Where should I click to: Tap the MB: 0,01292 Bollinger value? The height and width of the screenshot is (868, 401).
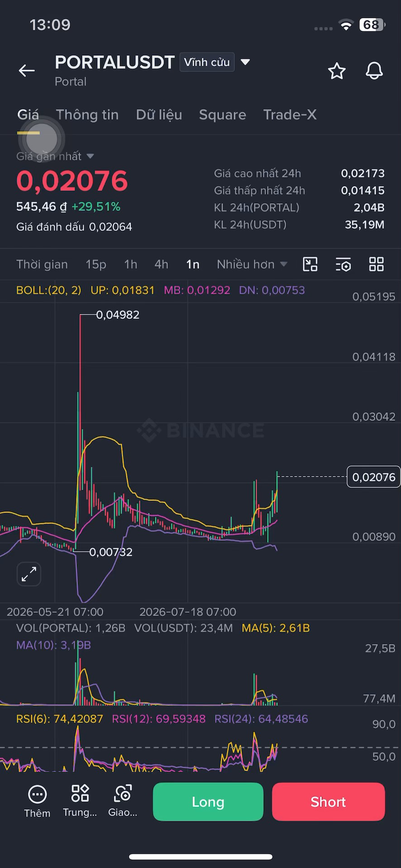click(x=197, y=290)
